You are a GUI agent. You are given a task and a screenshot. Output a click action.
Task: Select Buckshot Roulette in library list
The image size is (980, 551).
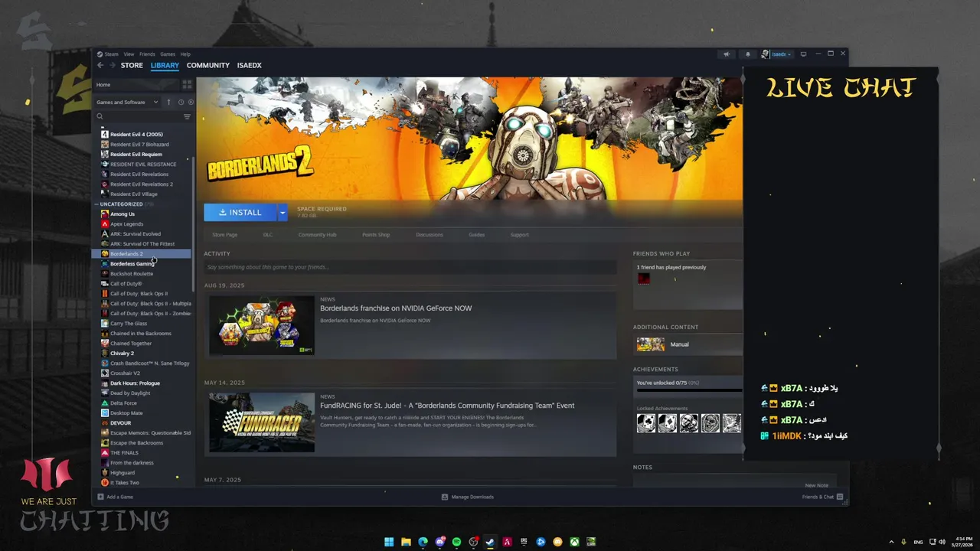coord(132,274)
